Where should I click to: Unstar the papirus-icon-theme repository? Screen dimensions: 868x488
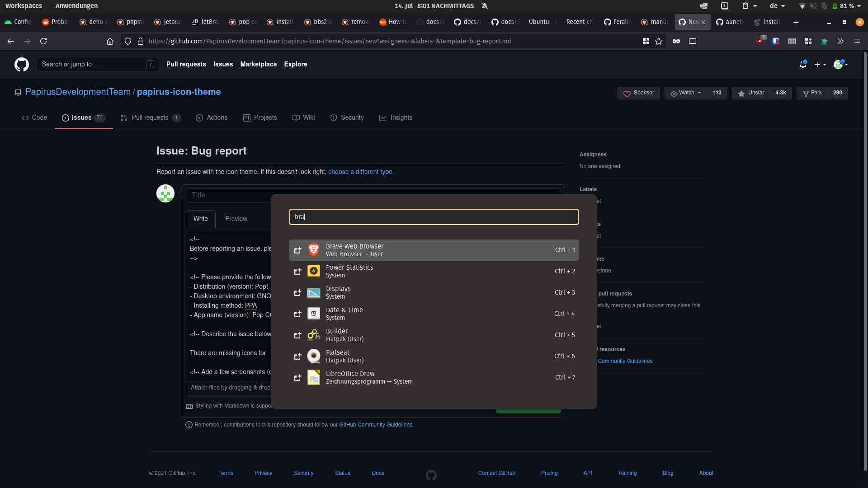[750, 93]
